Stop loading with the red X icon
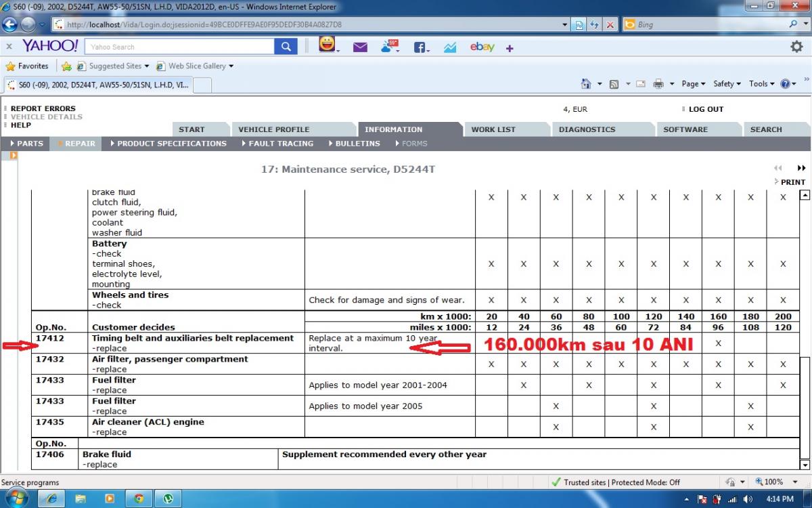The height and width of the screenshot is (508, 812). click(610, 25)
